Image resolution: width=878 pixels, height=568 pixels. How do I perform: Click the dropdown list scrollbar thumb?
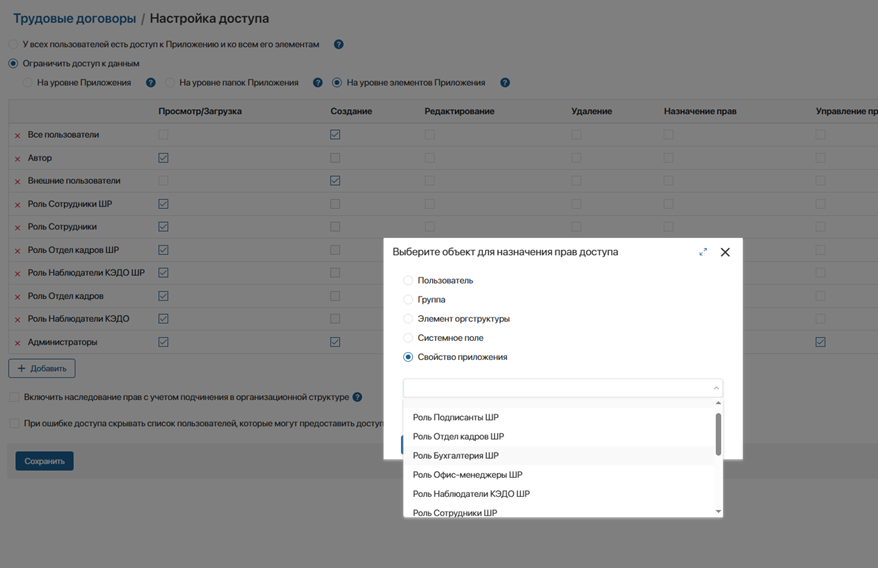tap(718, 433)
